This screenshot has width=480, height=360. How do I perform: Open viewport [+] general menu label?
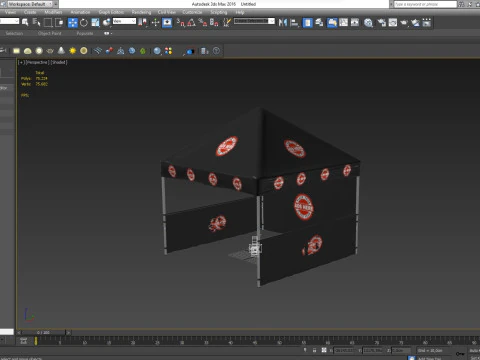21,62
